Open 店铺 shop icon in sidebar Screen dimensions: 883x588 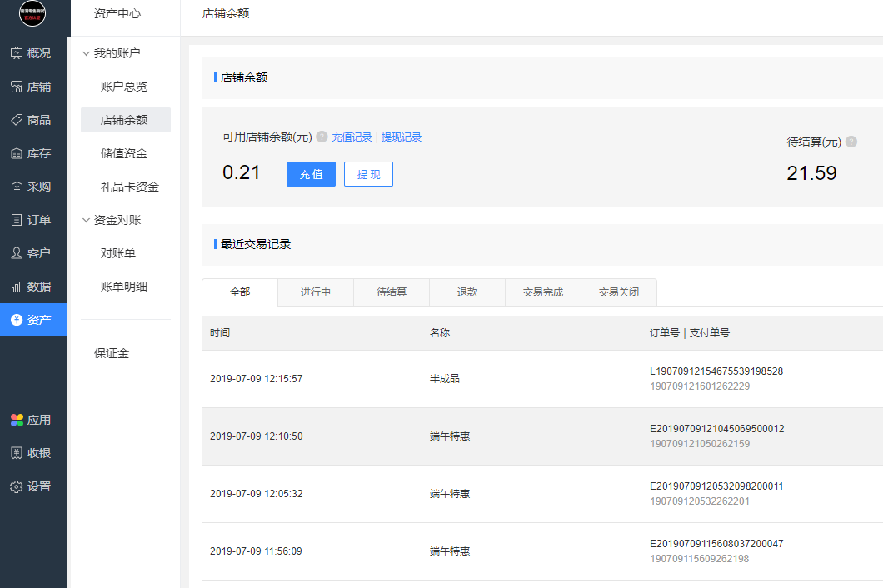(x=17, y=87)
